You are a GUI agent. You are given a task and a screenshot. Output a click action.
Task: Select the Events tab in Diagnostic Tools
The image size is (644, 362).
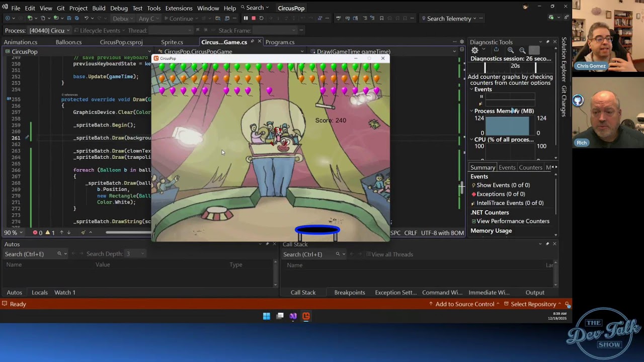click(507, 167)
